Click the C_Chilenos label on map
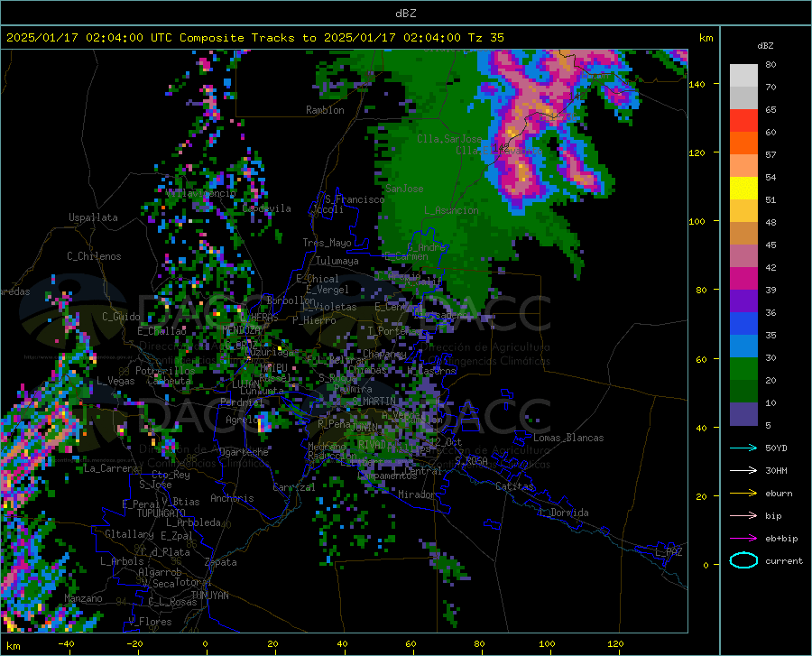This screenshot has width=812, height=656. pyautogui.click(x=94, y=256)
